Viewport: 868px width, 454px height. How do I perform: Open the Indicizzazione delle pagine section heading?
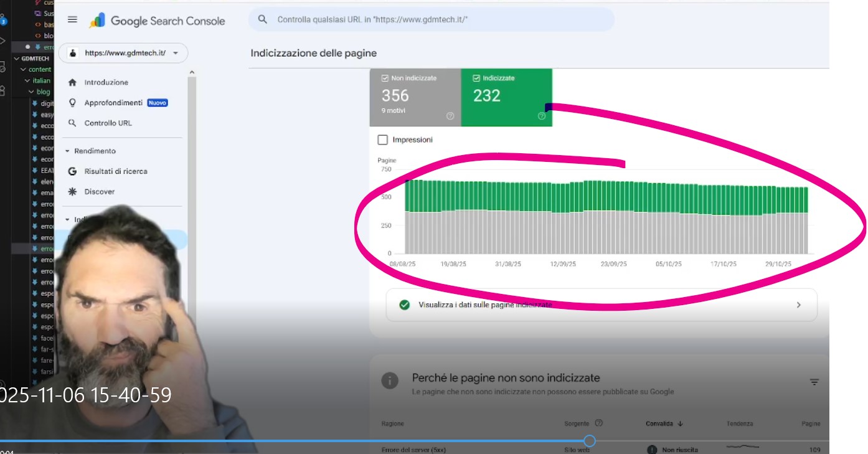[313, 53]
